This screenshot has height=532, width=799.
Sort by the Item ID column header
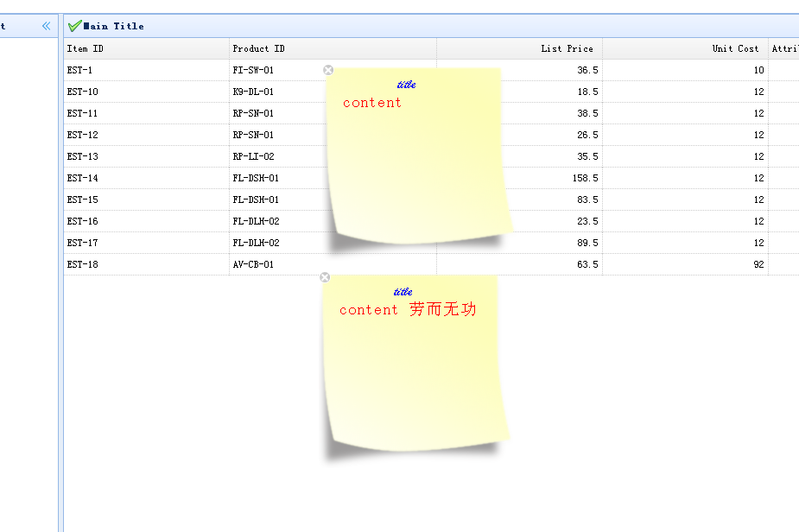tap(146, 48)
